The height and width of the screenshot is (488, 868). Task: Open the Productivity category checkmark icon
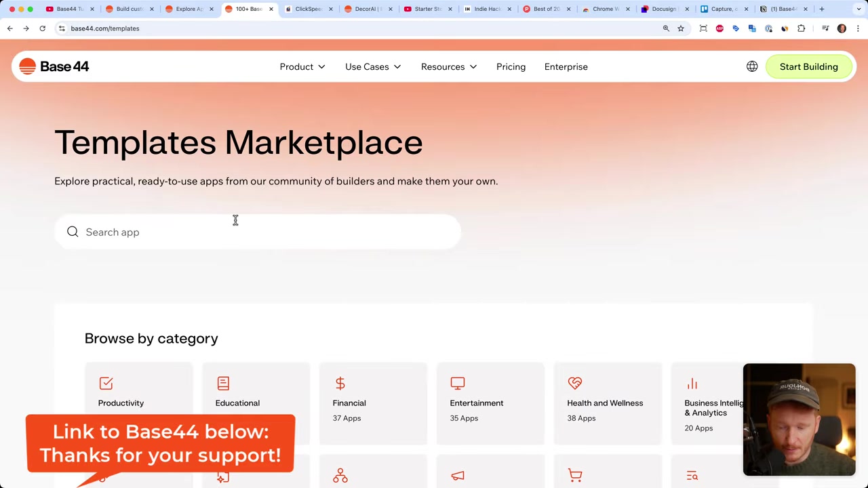(x=106, y=384)
